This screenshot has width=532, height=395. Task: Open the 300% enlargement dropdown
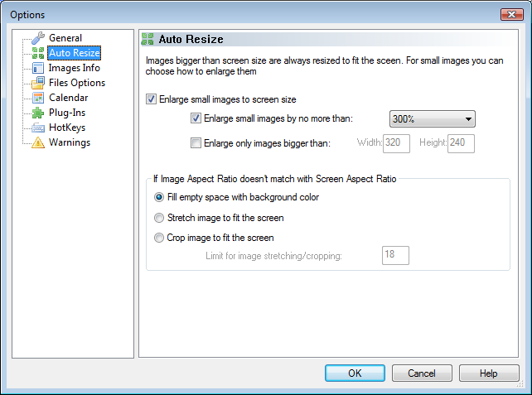point(433,119)
